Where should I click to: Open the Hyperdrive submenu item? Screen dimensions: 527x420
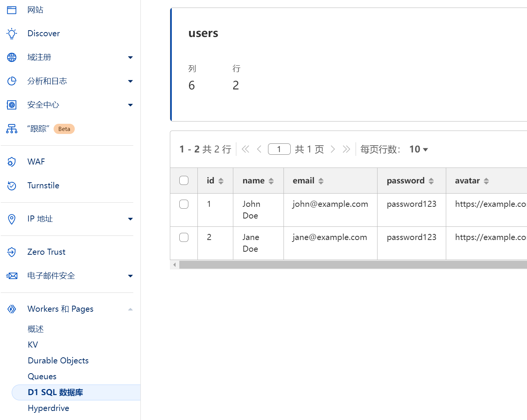(x=48, y=408)
